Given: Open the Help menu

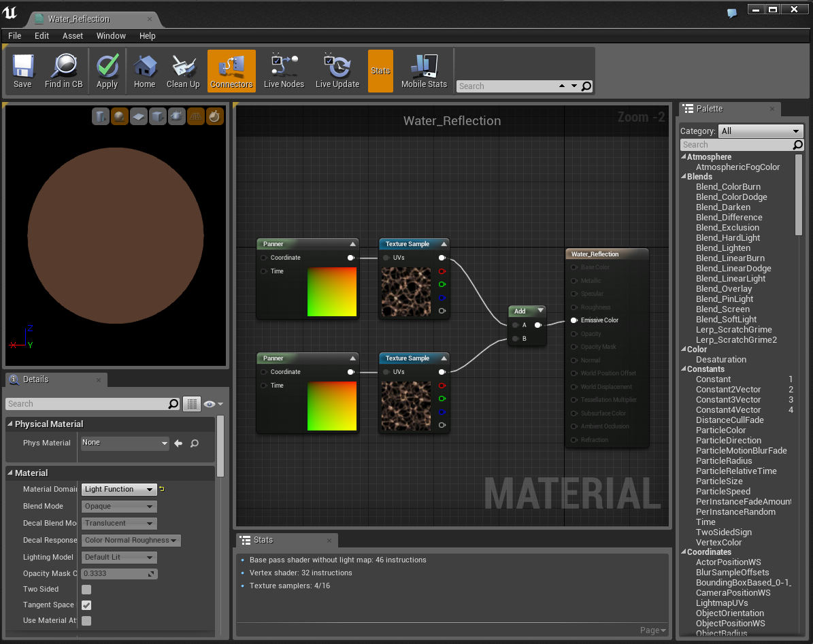Looking at the screenshot, I should point(147,36).
